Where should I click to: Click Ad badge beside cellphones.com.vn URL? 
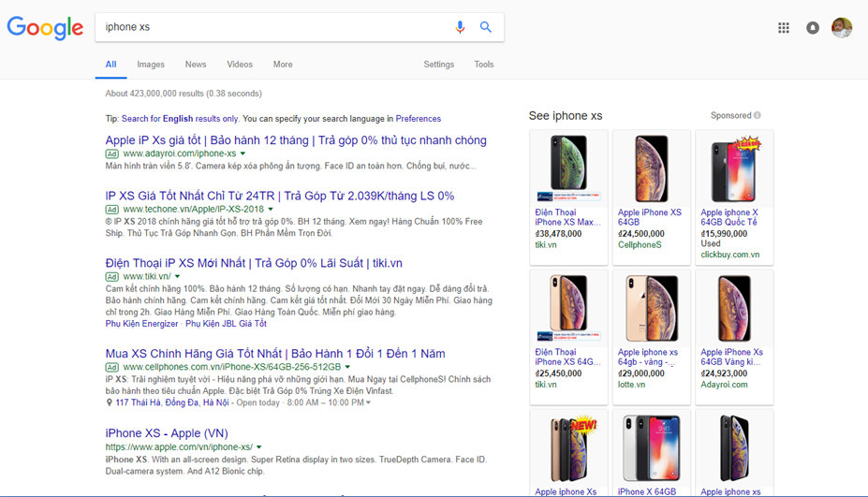click(x=111, y=368)
